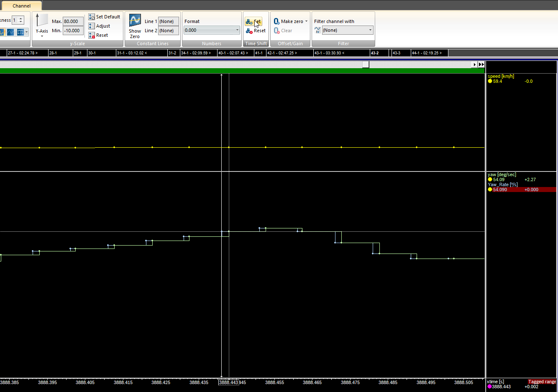Image resolution: width=558 pixels, height=392 pixels.
Task: Select the smooth line display style icon
Action: coord(10,32)
